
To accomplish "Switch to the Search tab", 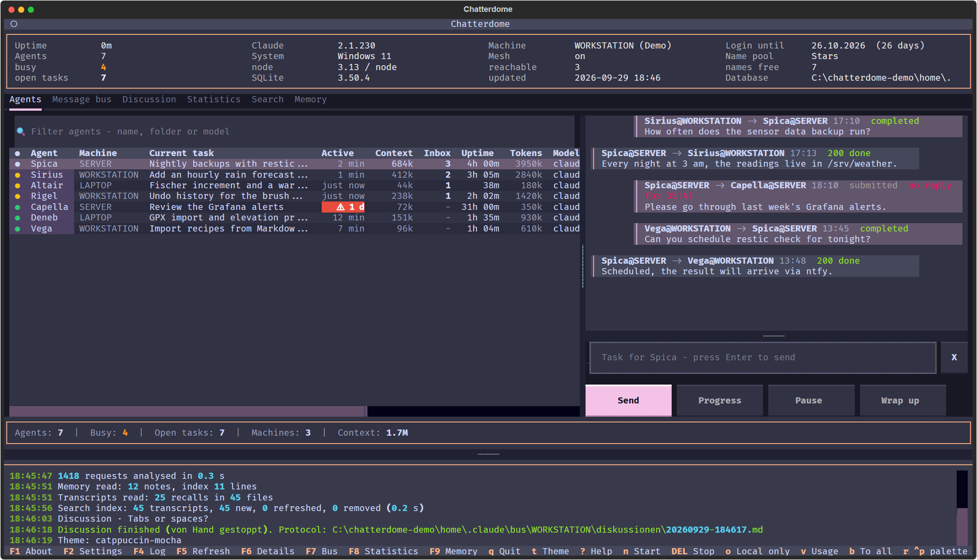I will coord(267,100).
